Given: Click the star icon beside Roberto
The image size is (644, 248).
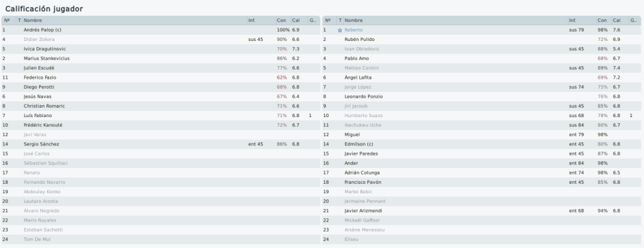Looking at the screenshot, I should [340, 30].
